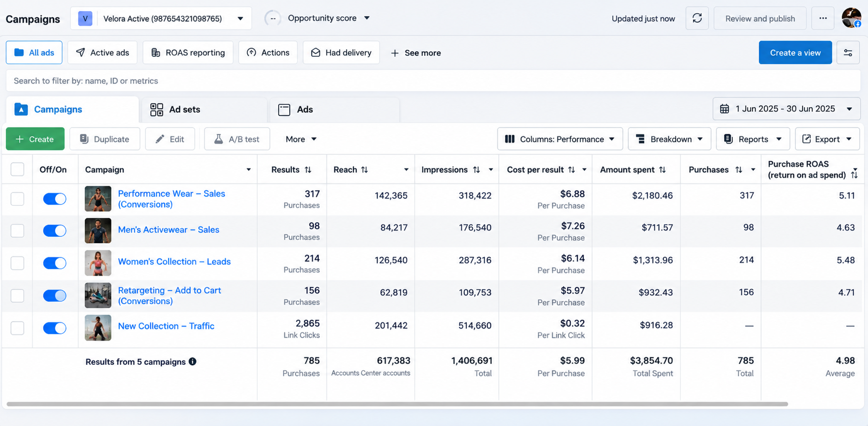Sort by Results column arrows

click(x=308, y=170)
